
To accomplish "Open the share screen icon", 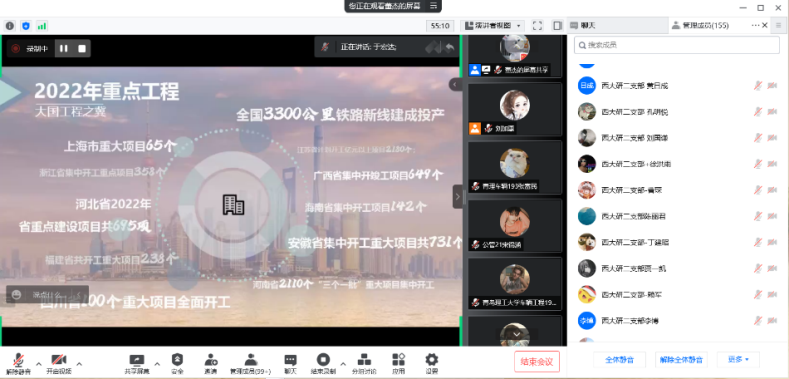I will coord(137,363).
